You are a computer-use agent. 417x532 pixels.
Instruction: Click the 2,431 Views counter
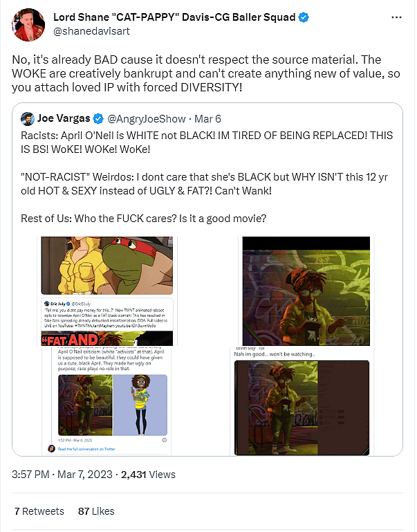click(x=148, y=475)
